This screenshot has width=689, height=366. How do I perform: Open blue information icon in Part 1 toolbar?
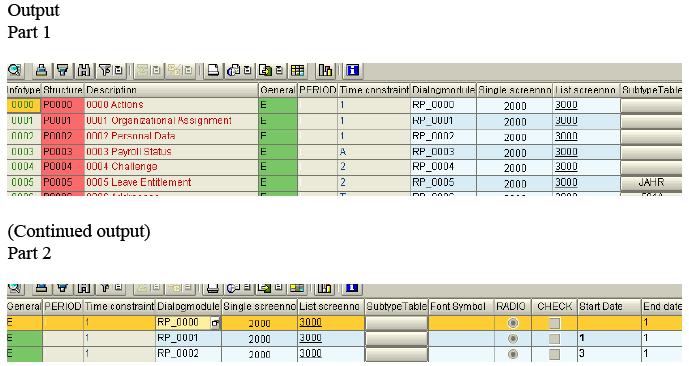(x=353, y=70)
